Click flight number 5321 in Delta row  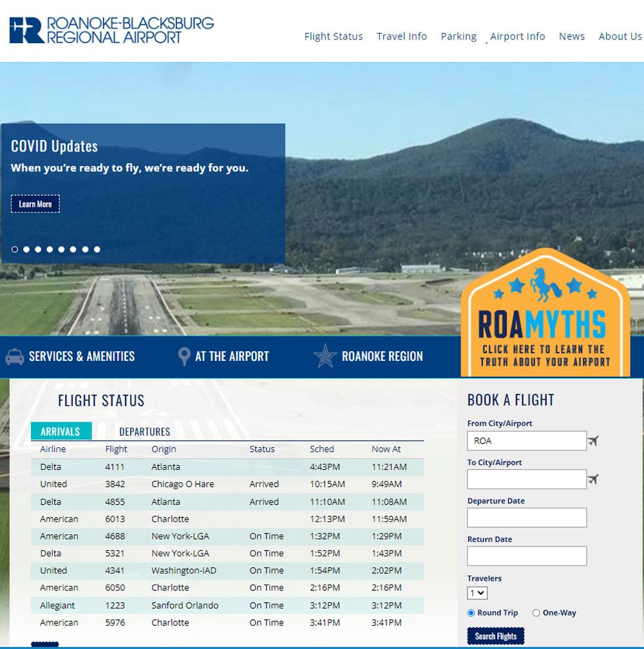(x=115, y=554)
